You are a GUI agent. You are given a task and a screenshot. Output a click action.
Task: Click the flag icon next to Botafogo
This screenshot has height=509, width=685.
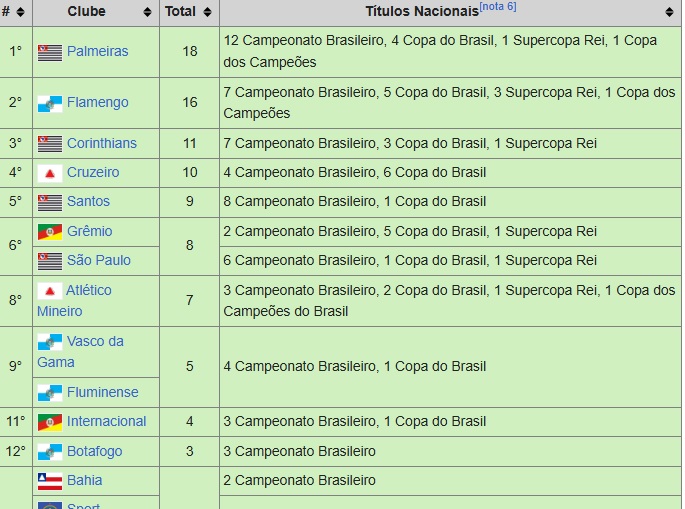pyautogui.click(x=50, y=452)
